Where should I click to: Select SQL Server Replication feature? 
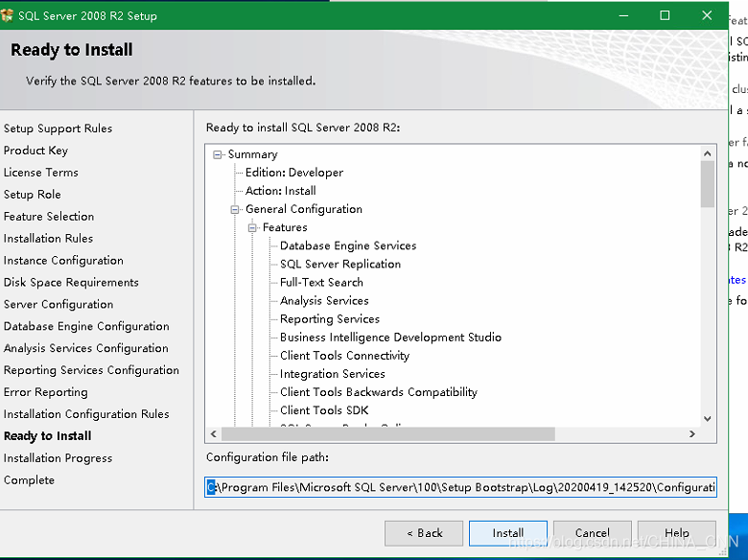point(340,265)
